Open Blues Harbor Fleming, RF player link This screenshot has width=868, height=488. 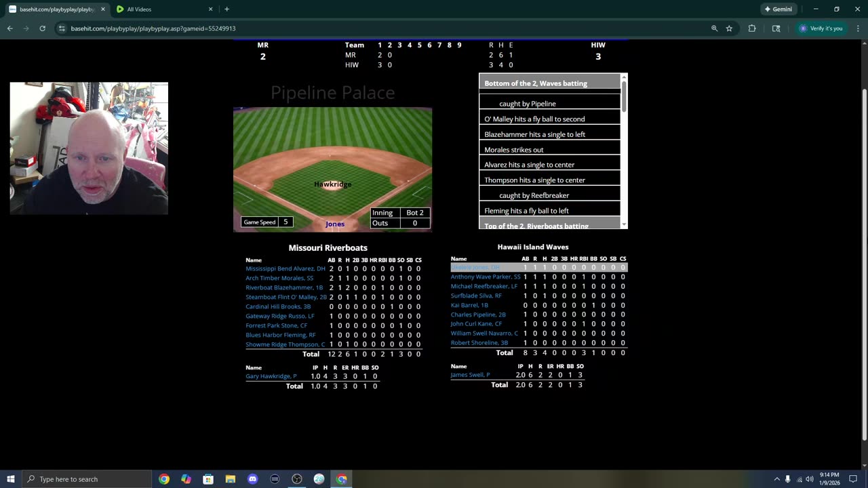(281, 335)
